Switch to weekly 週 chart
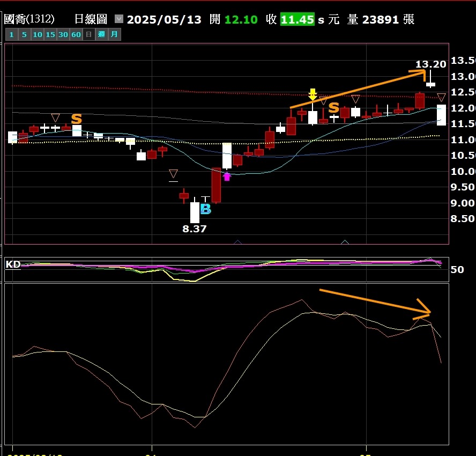The height and width of the screenshot is (456, 476). (x=101, y=35)
